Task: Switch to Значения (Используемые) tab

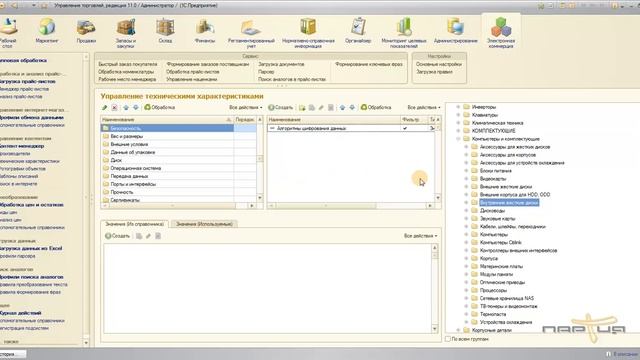Action: tap(204, 224)
